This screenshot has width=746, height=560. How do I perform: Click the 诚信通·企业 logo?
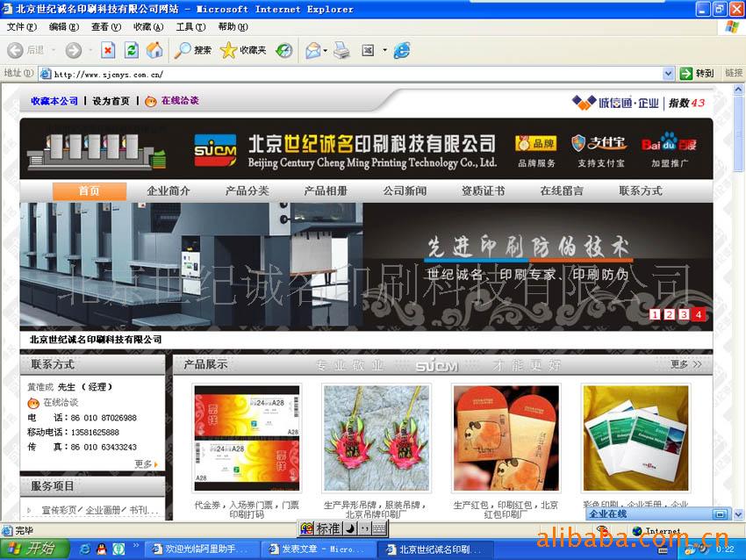(x=615, y=103)
